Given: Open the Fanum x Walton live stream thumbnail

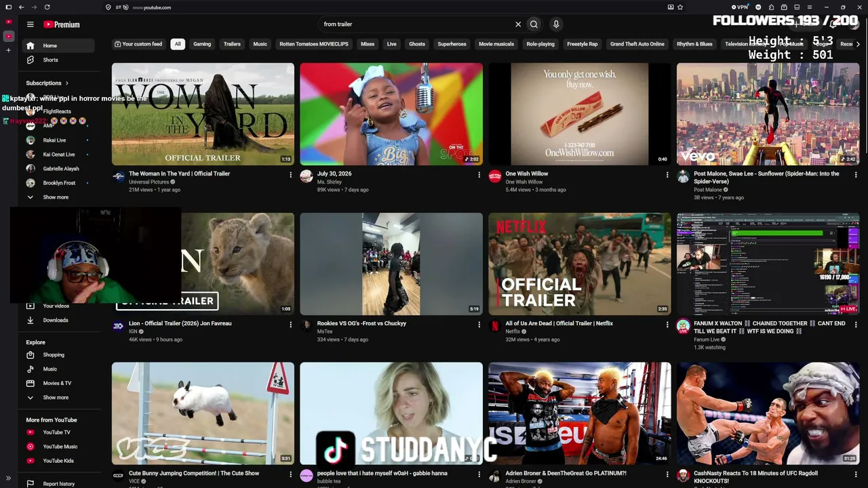Looking at the screenshot, I should tap(768, 264).
